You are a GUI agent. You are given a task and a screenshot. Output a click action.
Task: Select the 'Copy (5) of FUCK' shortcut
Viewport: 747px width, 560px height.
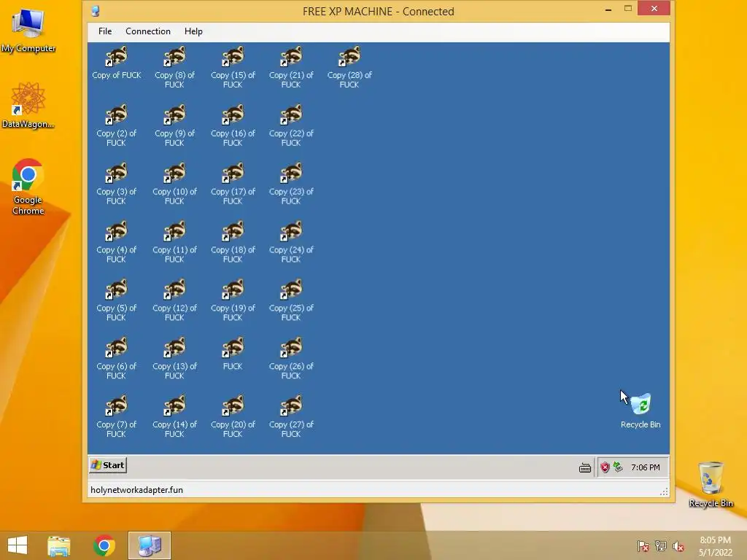pos(116,300)
